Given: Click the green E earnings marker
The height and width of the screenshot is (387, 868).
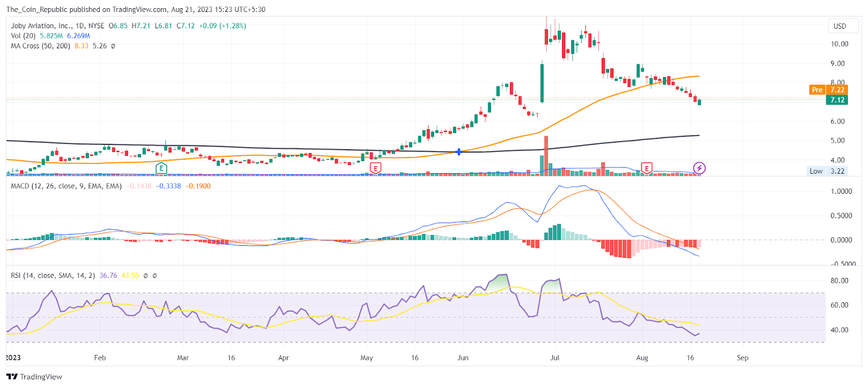Looking at the screenshot, I should [161, 168].
